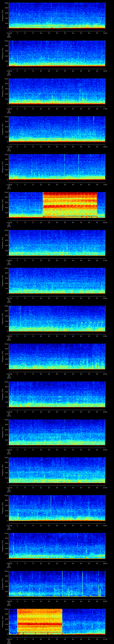Click the 17:00 end time label
Image resolution: width=114 pixels, height=644 pixels.
pyautogui.click(x=105, y=109)
